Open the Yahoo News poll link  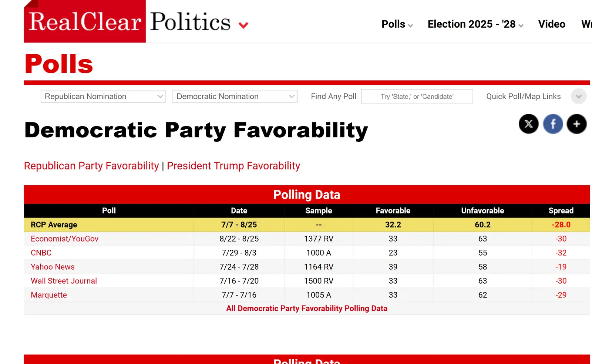point(53,267)
